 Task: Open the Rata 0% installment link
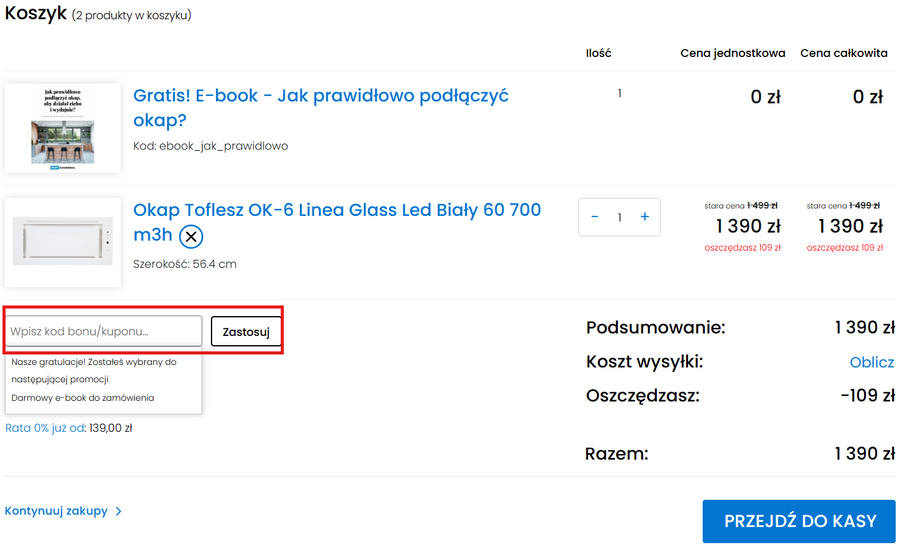(x=44, y=428)
